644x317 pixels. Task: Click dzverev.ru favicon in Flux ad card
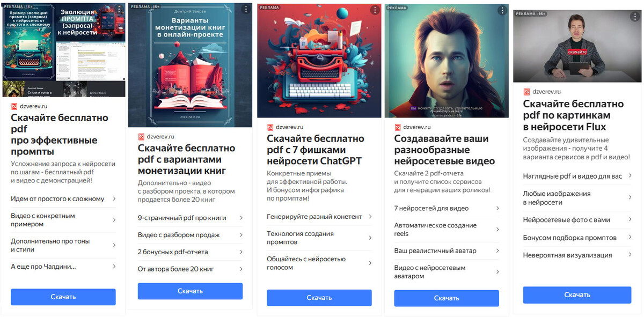(x=526, y=92)
